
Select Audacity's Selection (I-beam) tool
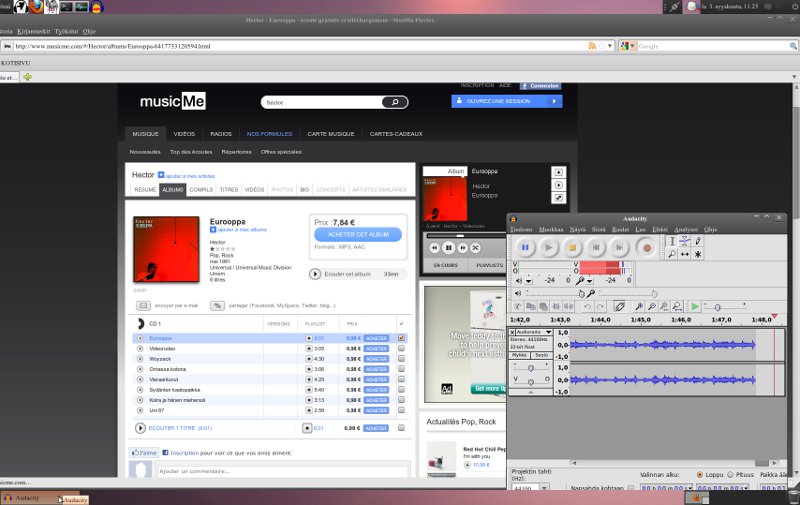click(x=672, y=241)
